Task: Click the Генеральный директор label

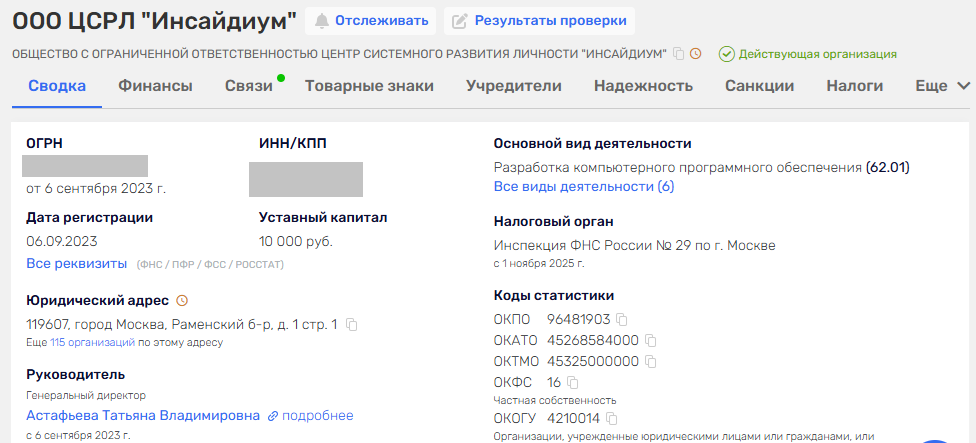Action: 86,395
